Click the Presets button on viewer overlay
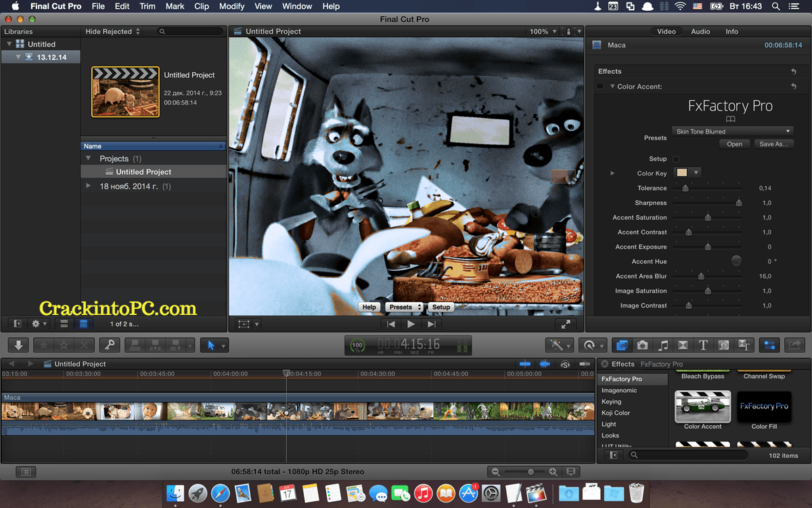The width and height of the screenshot is (812, 508). pos(404,307)
